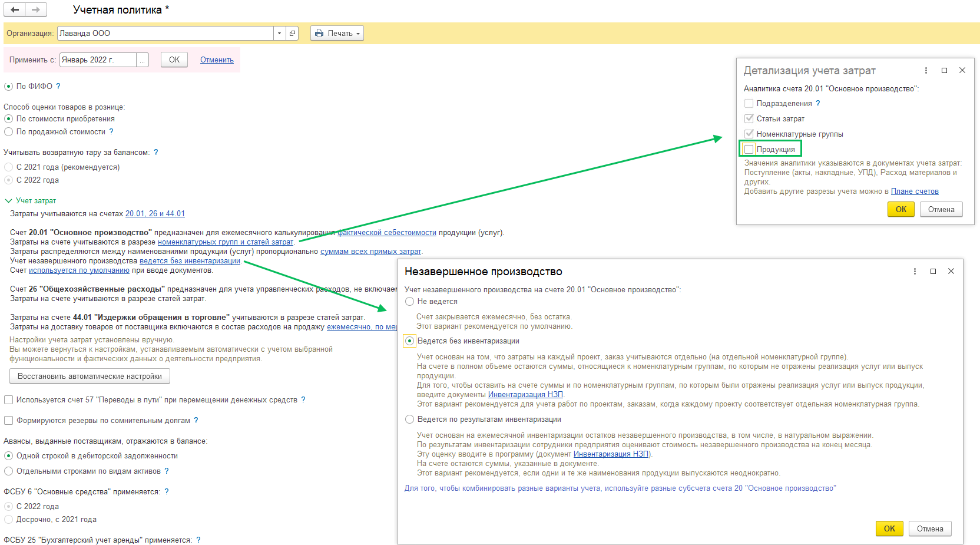The image size is (980, 545).
Task: Open date picker for 'Применить с'
Action: [x=143, y=60]
